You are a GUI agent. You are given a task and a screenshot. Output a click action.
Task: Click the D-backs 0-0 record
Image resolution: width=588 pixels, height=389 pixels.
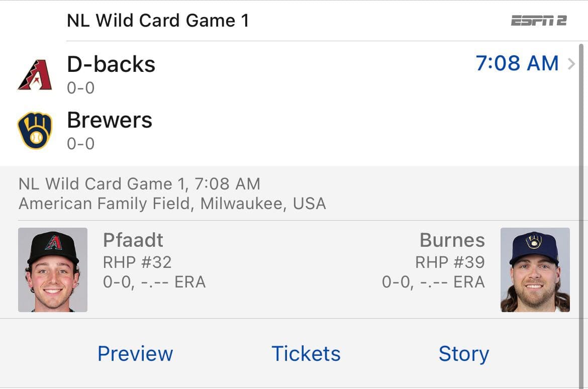[x=80, y=88]
